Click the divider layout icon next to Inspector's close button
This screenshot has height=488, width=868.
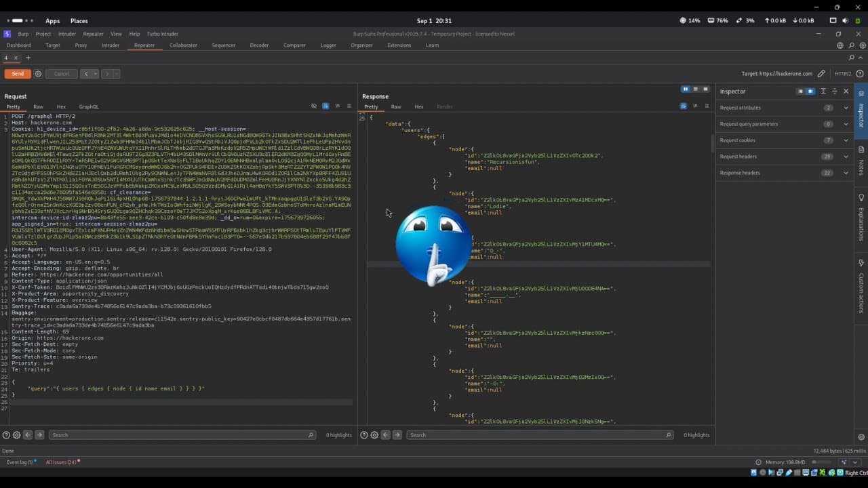pos(835,91)
